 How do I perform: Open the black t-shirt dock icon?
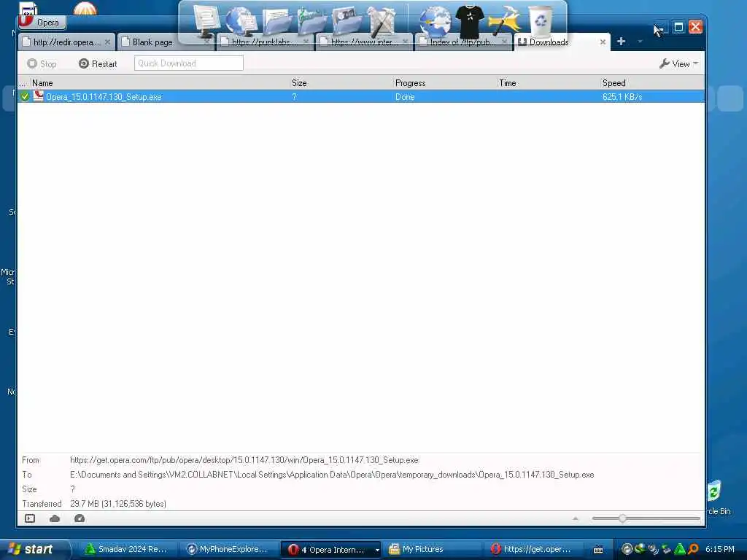[470, 21]
